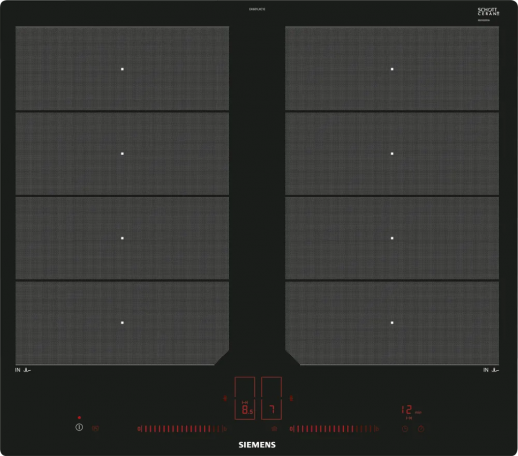
Task: Tap the keep-warm icon between the sliders
Action: click(x=274, y=429)
